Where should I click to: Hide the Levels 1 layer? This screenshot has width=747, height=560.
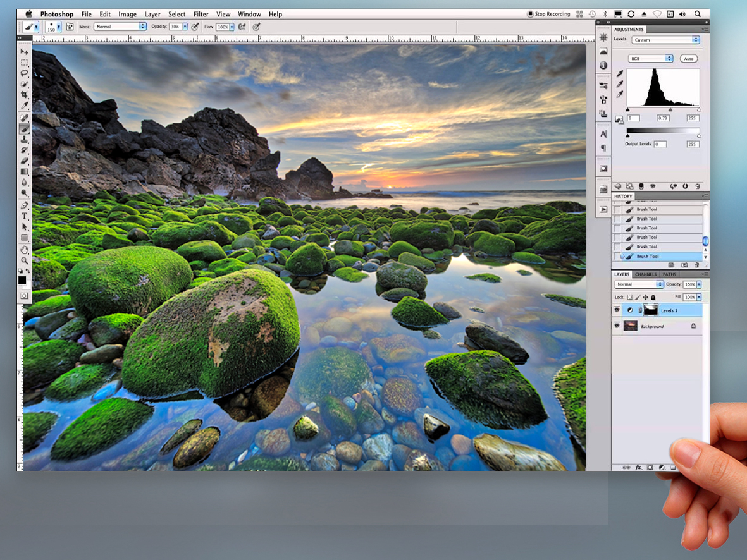tap(617, 310)
